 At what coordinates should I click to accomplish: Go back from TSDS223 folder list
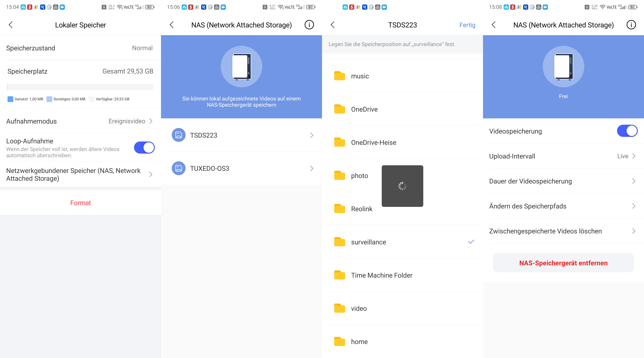click(x=333, y=25)
